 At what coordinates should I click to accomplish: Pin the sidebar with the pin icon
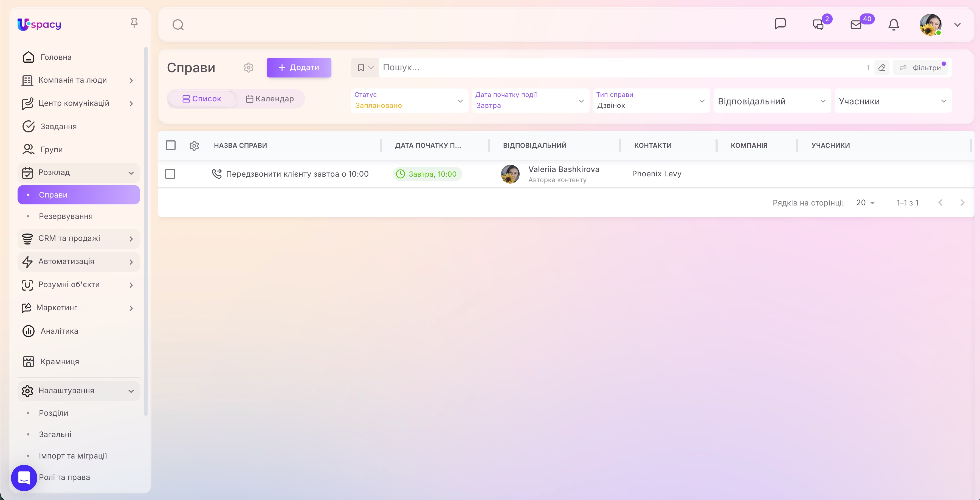134,23
